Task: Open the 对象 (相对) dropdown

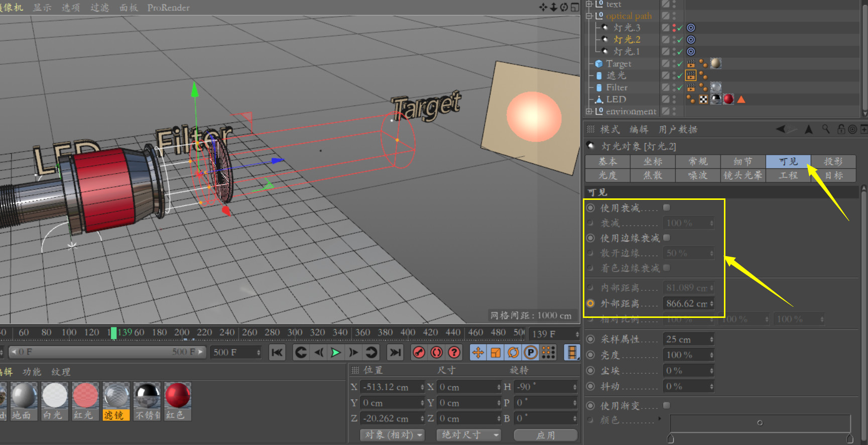Action: (x=393, y=435)
